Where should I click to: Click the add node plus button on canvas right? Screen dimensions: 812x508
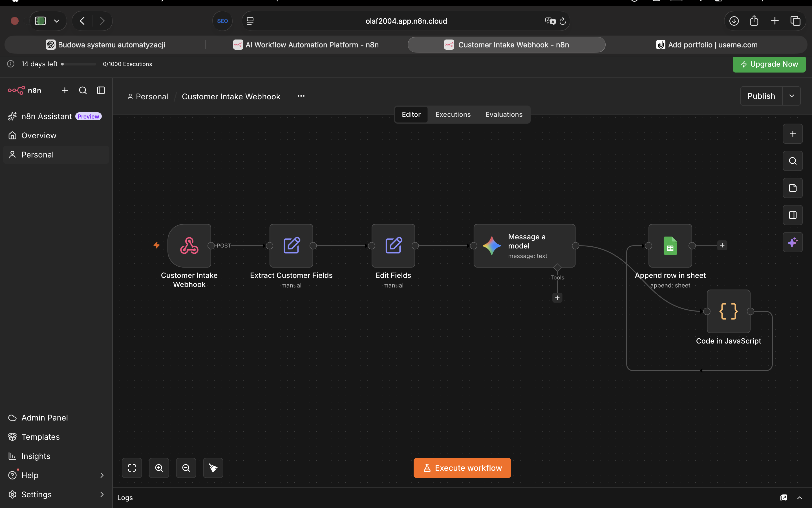(x=793, y=134)
